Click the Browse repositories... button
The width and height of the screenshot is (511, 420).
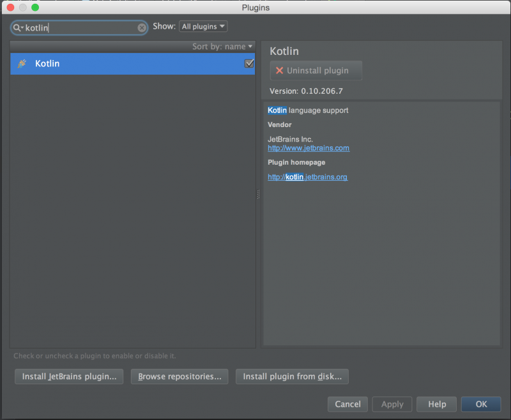pyautogui.click(x=179, y=377)
